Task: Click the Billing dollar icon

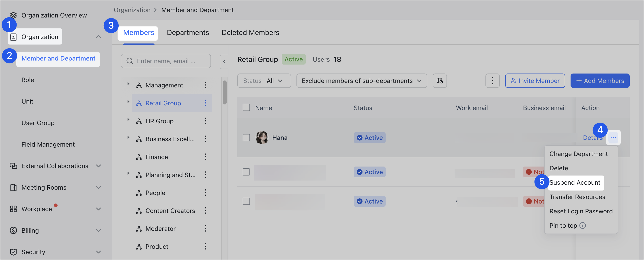Action: (13, 230)
